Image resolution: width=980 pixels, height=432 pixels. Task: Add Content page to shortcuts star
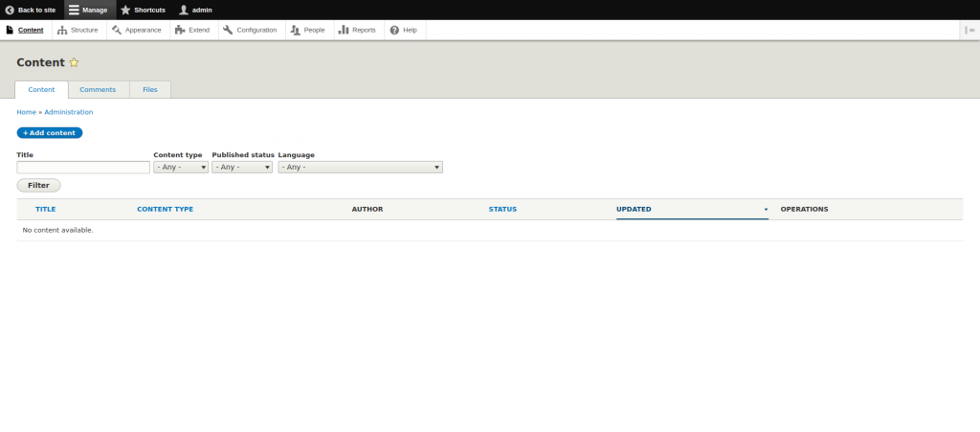coord(74,62)
